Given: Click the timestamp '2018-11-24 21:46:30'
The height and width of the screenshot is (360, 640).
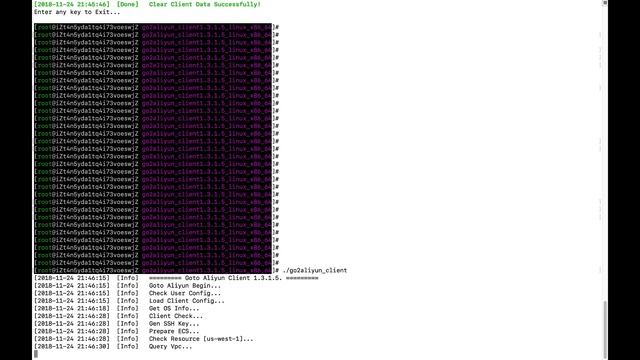Looking at the screenshot, I should 72,347.
